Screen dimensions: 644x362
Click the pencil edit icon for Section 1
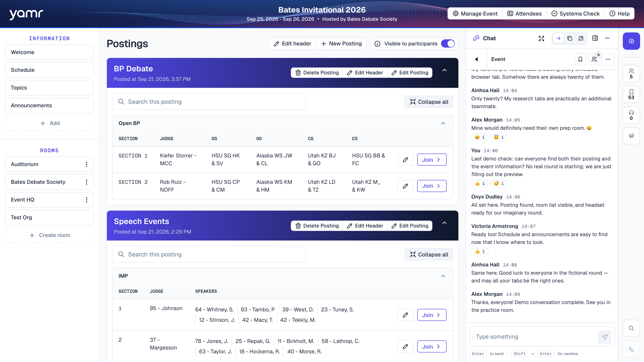click(x=405, y=160)
